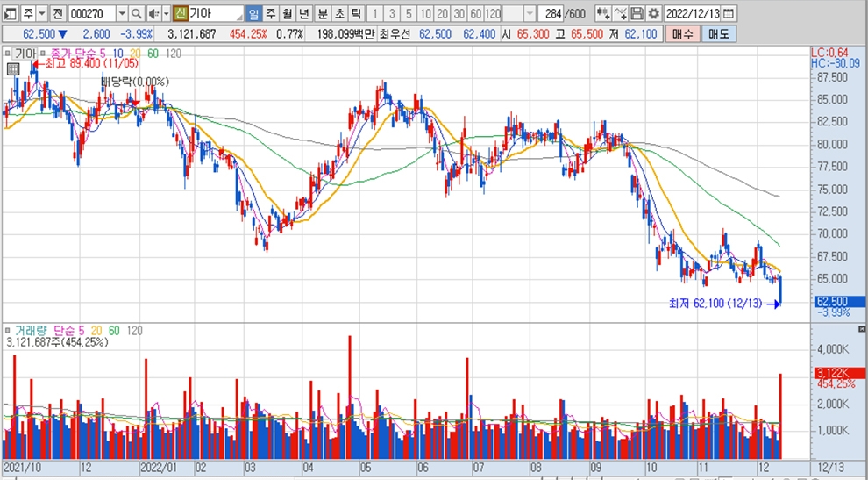Screen dimensions: 868x480
Task: Click the chart line tool icon beside save
Action: [x=620, y=14]
